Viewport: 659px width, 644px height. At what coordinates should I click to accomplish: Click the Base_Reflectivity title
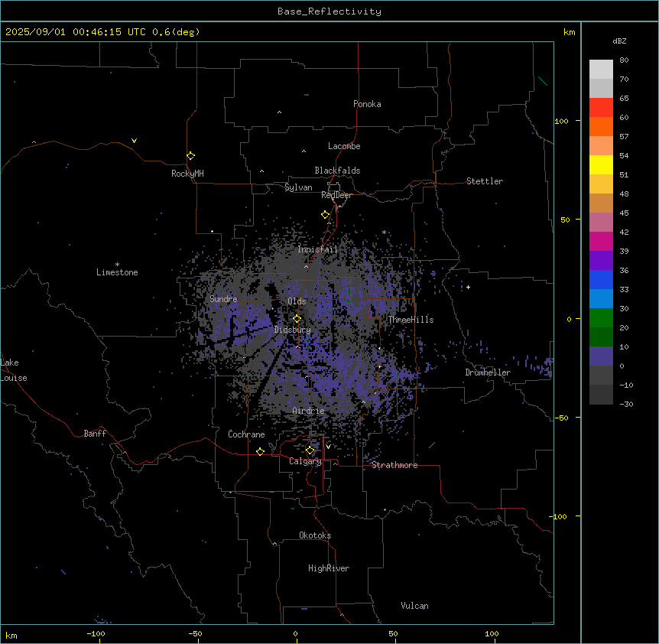[329, 11]
